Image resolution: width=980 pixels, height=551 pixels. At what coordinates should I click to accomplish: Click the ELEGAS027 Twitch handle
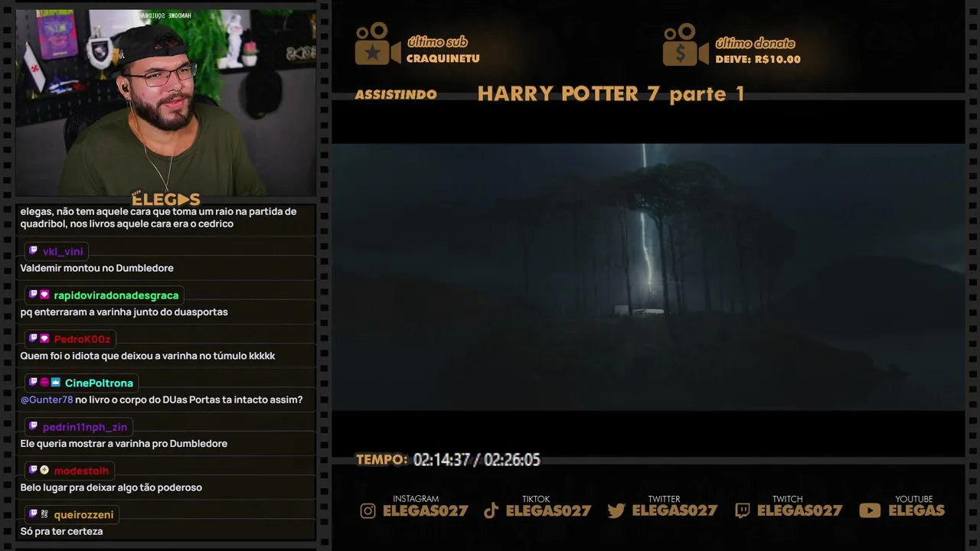(799, 510)
